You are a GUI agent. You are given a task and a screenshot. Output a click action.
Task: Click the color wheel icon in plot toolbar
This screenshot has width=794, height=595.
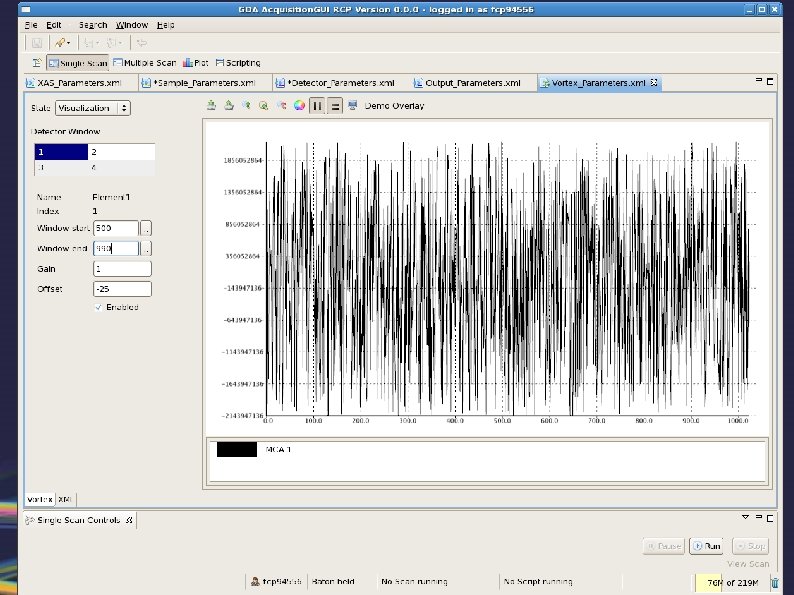298,105
